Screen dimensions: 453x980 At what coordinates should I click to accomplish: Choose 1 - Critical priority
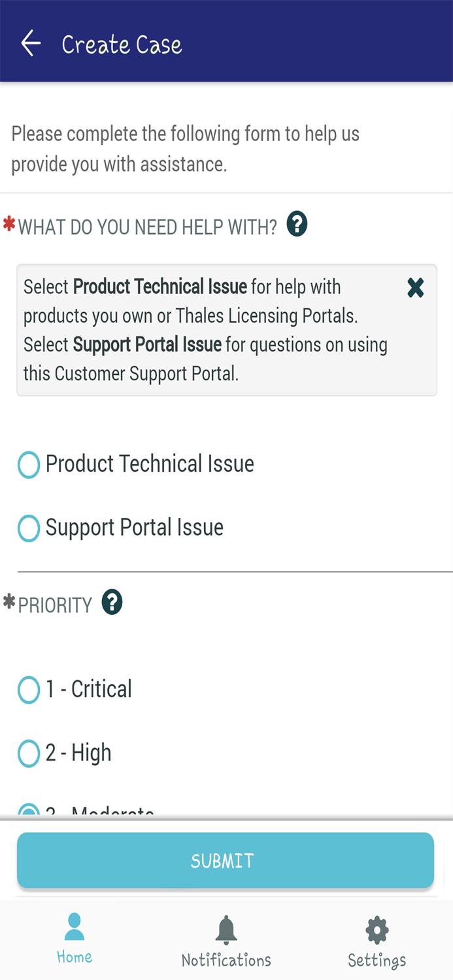29,689
